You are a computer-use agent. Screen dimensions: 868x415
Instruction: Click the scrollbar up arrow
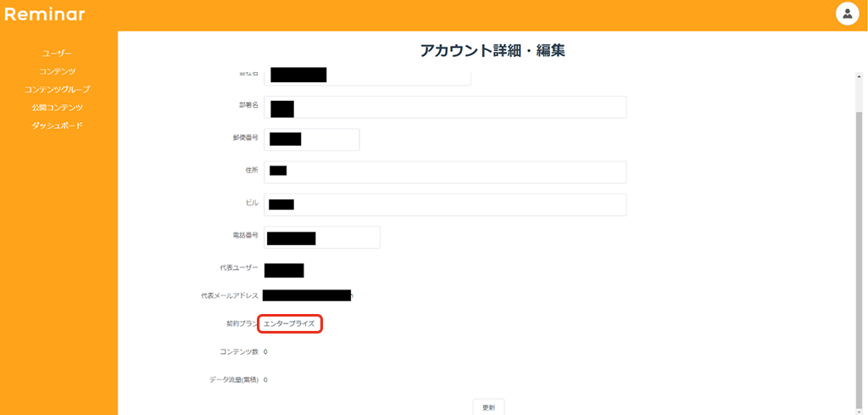(x=860, y=76)
